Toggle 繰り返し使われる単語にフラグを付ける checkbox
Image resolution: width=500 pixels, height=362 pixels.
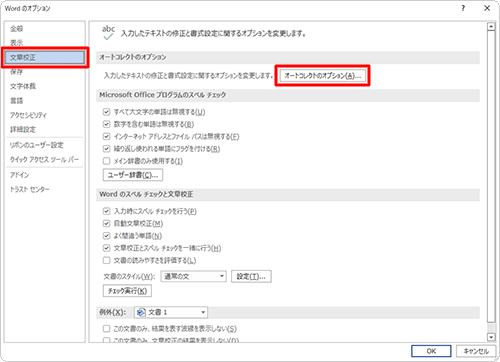click(x=106, y=149)
